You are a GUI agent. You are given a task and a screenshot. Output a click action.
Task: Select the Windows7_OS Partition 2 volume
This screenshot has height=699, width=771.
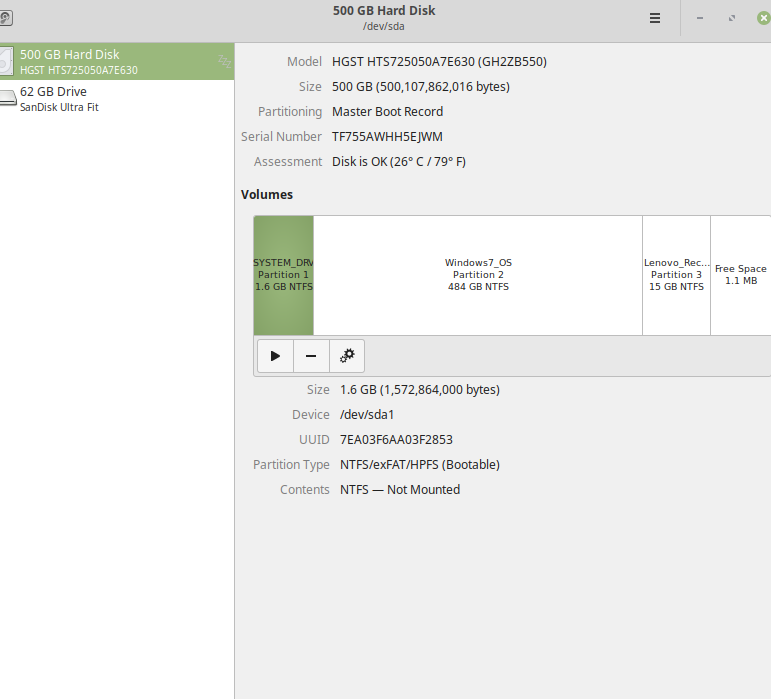click(x=478, y=275)
